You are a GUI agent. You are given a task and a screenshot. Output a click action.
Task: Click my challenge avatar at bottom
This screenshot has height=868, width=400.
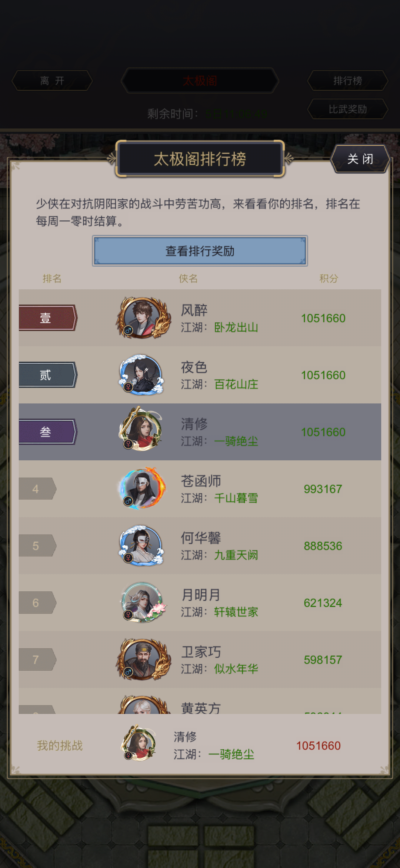click(x=138, y=743)
